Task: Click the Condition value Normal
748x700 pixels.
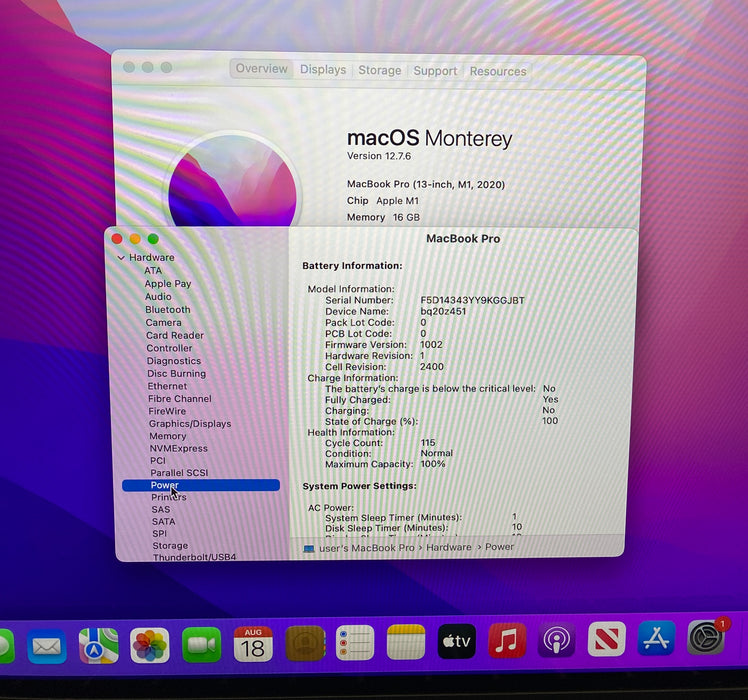Action: pos(436,453)
